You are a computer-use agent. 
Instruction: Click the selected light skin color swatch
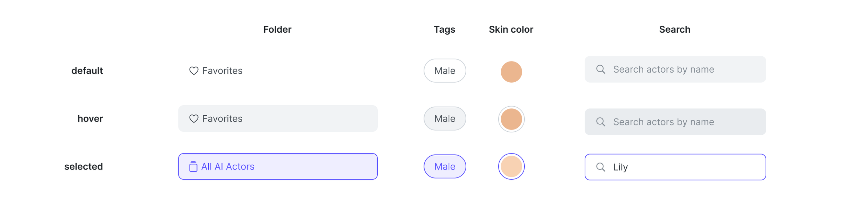tap(511, 167)
